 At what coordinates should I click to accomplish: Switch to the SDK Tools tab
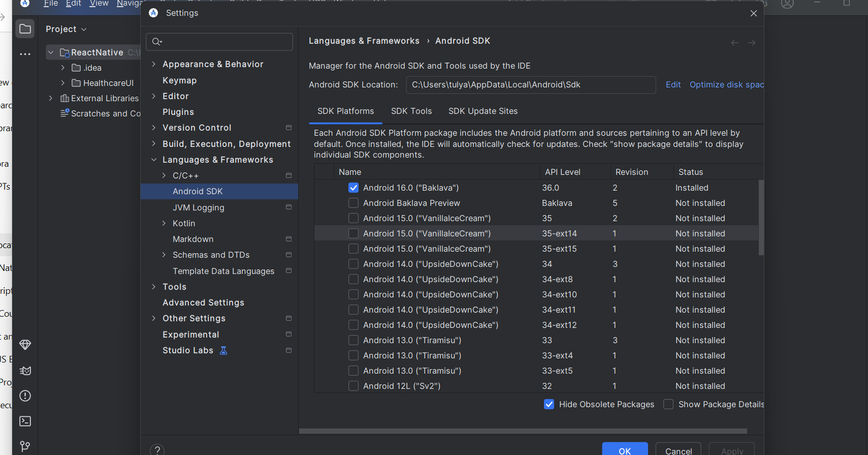pos(411,111)
